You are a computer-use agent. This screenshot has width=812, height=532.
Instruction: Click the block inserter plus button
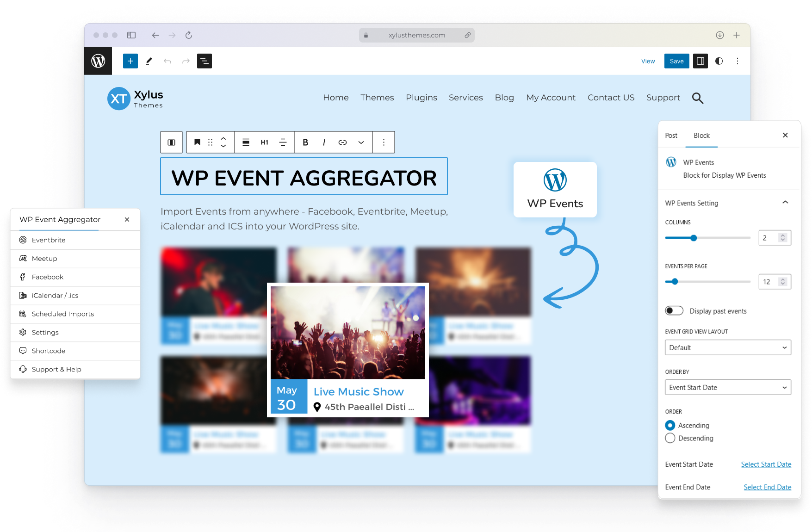(x=130, y=61)
